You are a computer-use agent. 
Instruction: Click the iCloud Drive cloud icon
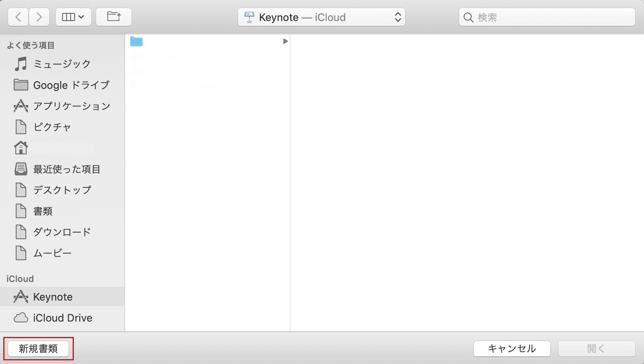tap(21, 318)
